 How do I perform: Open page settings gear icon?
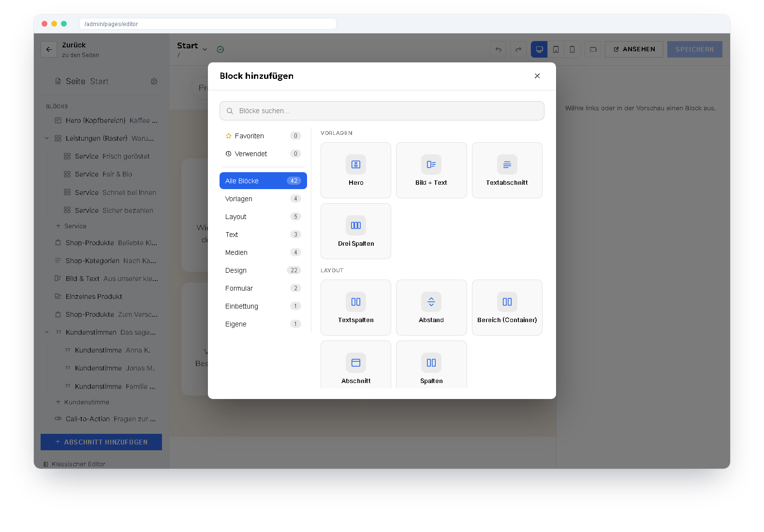coord(154,81)
